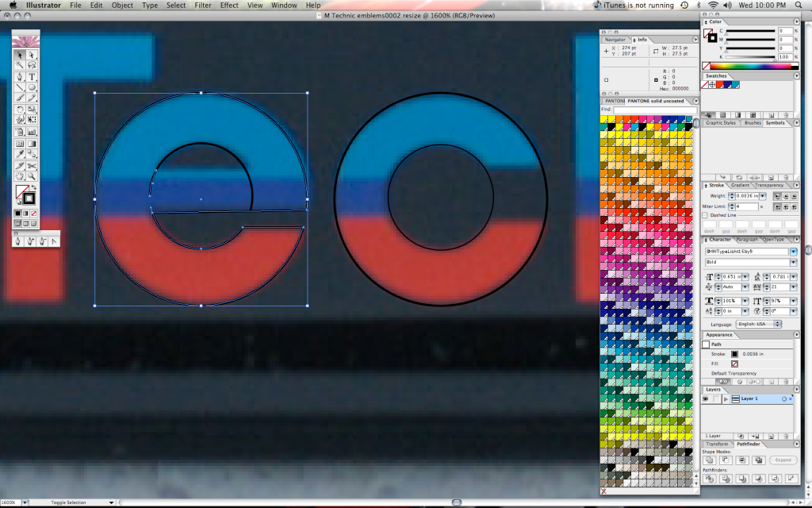Image resolution: width=812 pixels, height=508 pixels.
Task: Open the Layers panel options menu
Action: [796, 389]
